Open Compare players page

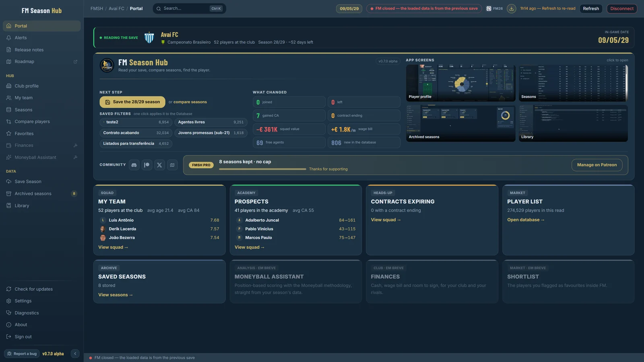[42, 121]
